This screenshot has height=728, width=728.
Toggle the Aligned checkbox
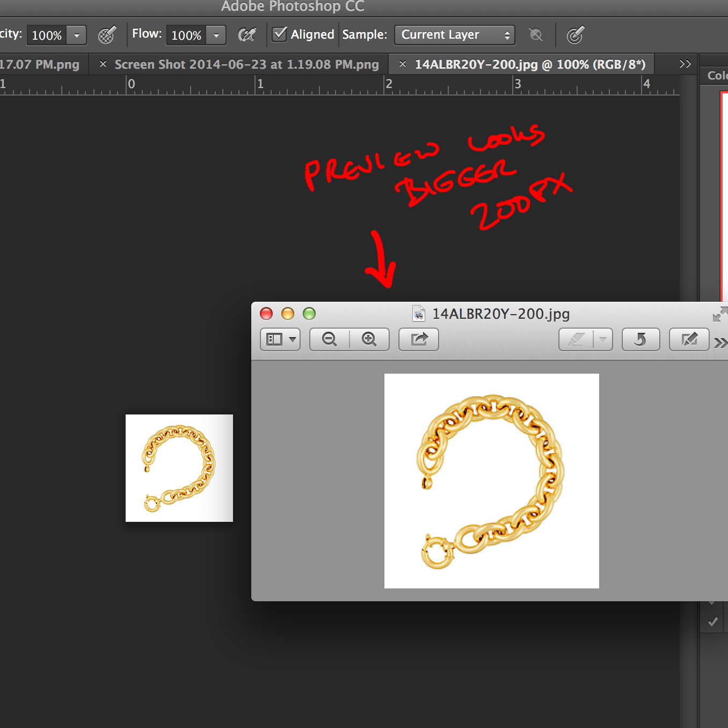(280, 34)
